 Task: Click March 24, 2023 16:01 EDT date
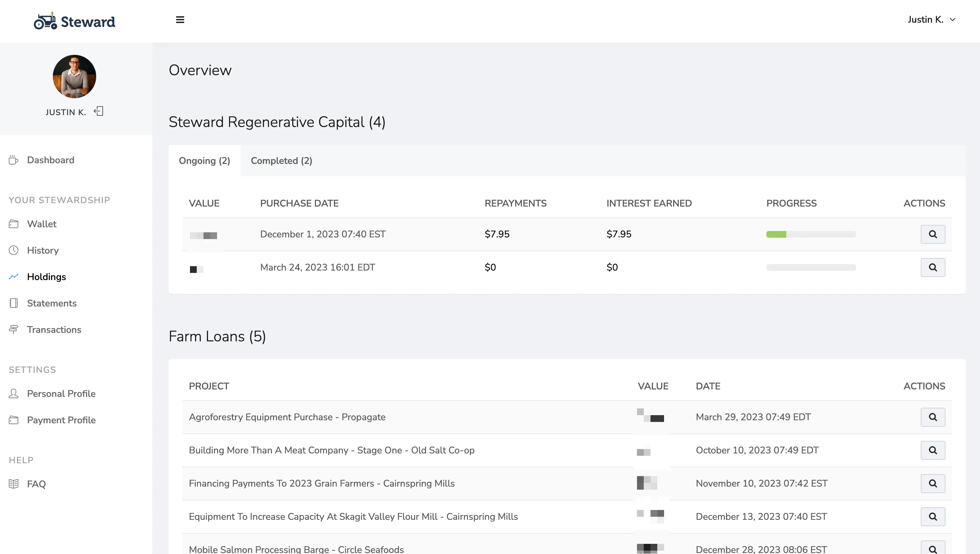[317, 267]
